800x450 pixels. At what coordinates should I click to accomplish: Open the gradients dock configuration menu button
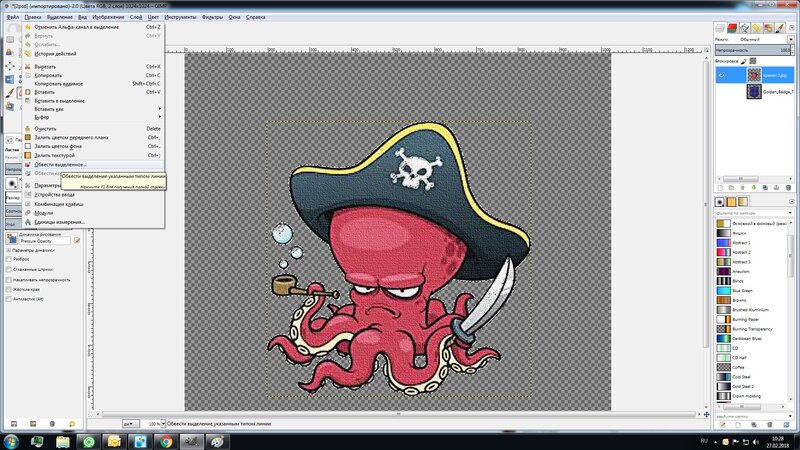[792, 202]
